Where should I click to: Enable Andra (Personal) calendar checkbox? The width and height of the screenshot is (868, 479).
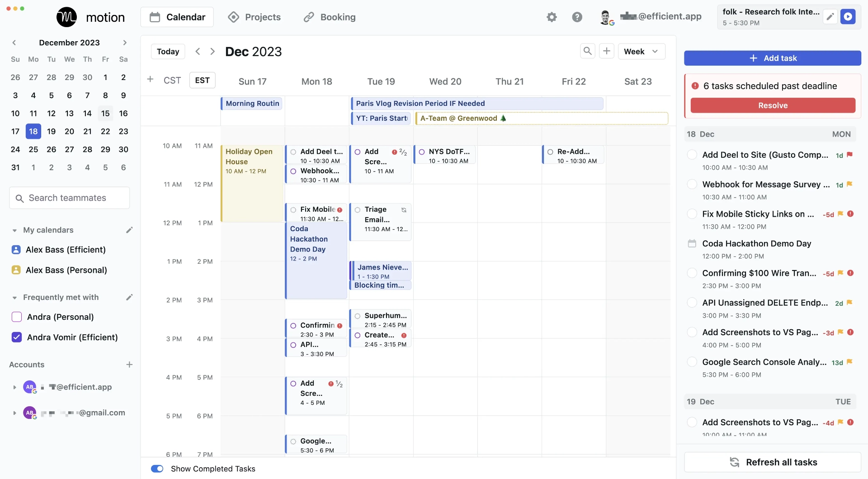(17, 317)
